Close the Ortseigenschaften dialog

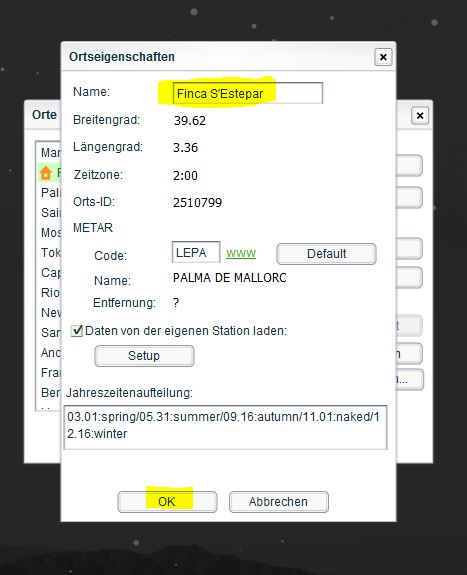pyautogui.click(x=383, y=57)
